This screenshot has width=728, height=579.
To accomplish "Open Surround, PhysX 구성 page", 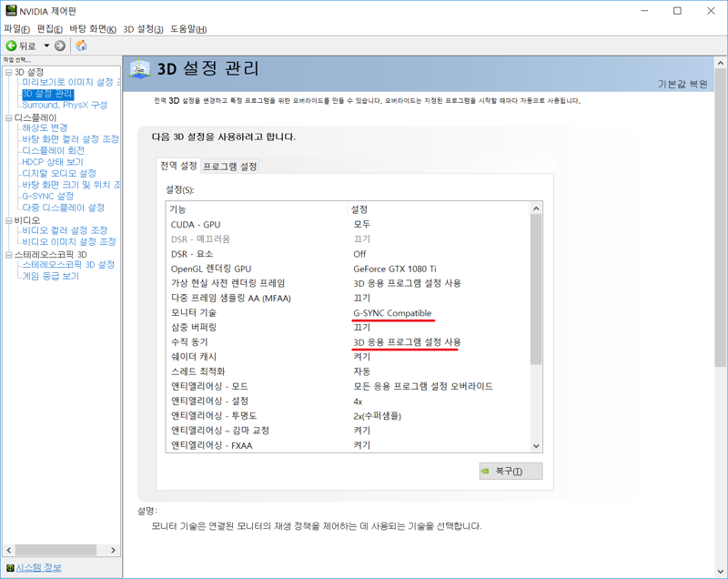I will point(65,105).
